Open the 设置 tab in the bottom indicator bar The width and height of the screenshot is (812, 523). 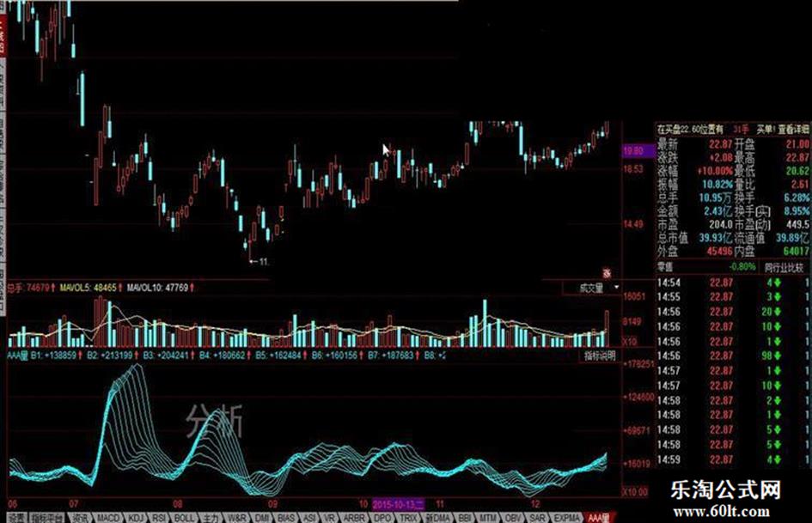pos(16,518)
